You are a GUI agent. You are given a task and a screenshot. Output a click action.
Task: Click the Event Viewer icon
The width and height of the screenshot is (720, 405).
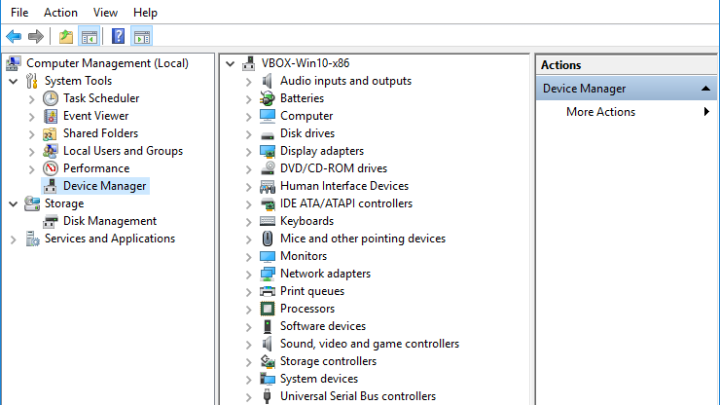(51, 116)
